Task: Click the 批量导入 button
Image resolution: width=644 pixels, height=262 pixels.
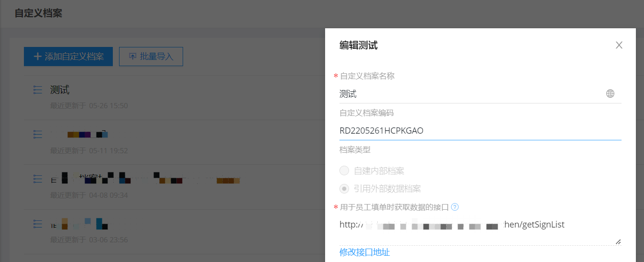Action: [151, 57]
